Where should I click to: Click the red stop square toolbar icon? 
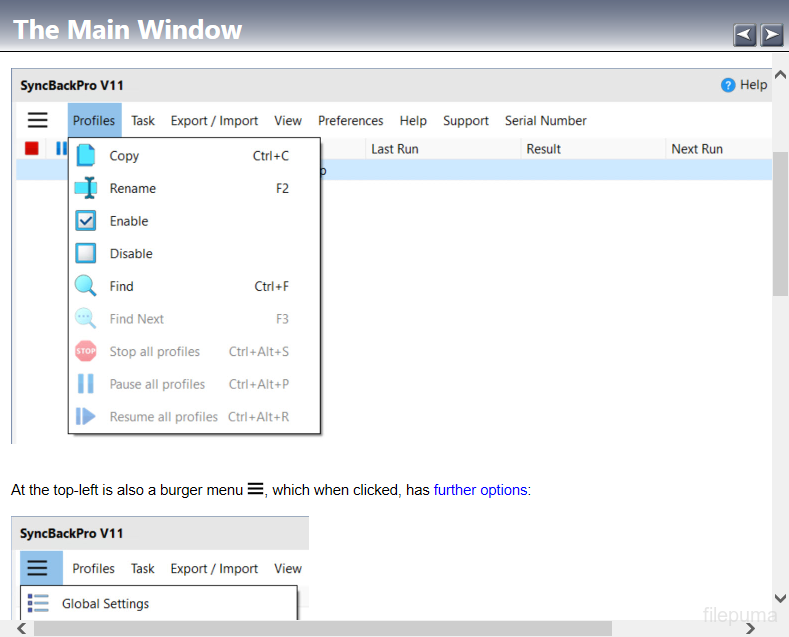[x=32, y=149]
